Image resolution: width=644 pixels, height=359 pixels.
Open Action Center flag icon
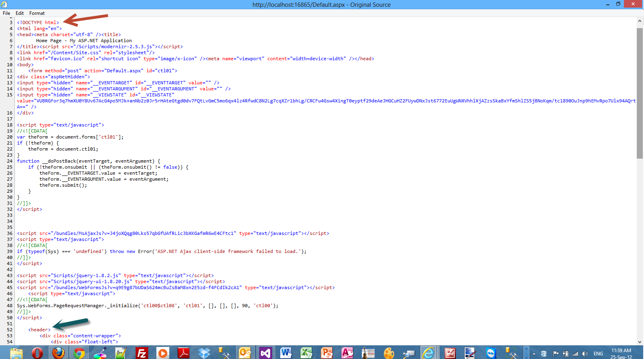pos(556,354)
